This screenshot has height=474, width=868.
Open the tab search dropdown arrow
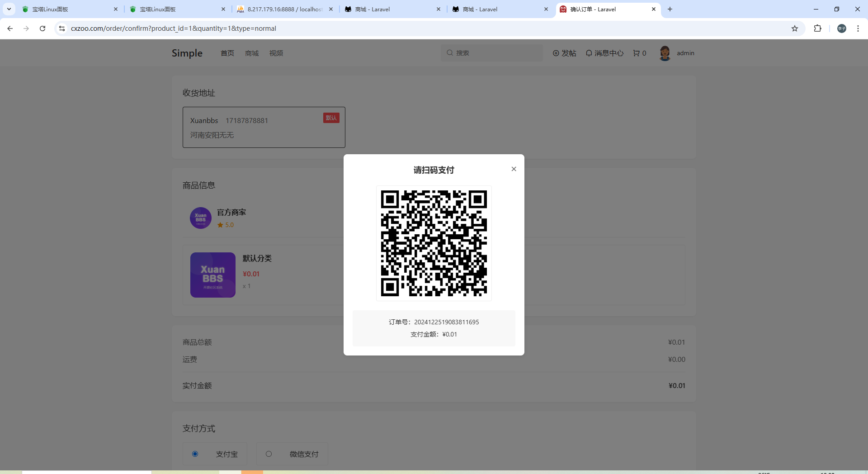pyautogui.click(x=9, y=9)
